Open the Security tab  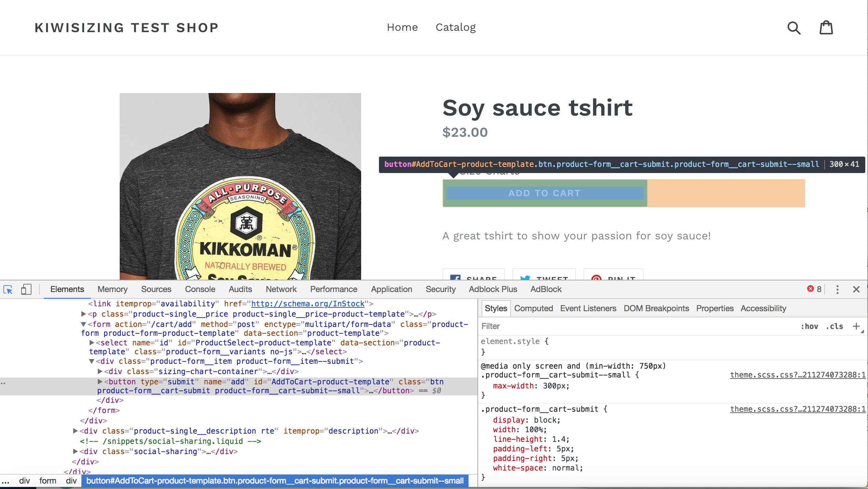(x=440, y=289)
